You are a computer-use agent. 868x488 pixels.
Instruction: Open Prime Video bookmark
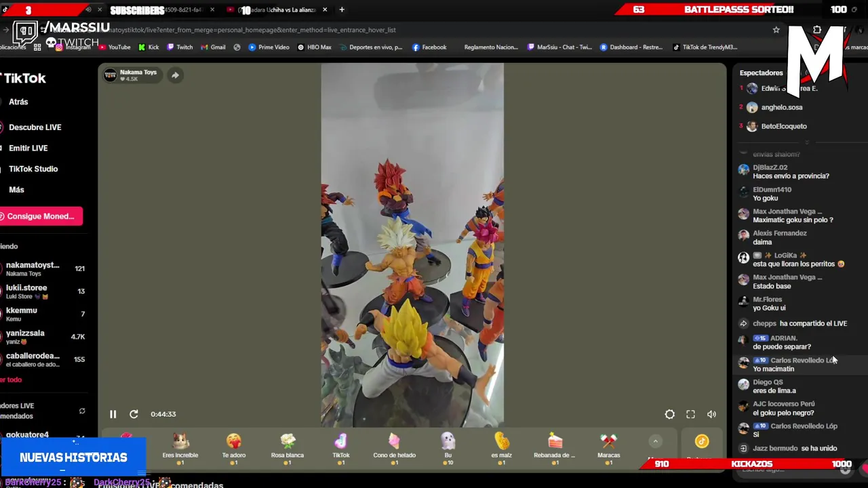click(269, 47)
